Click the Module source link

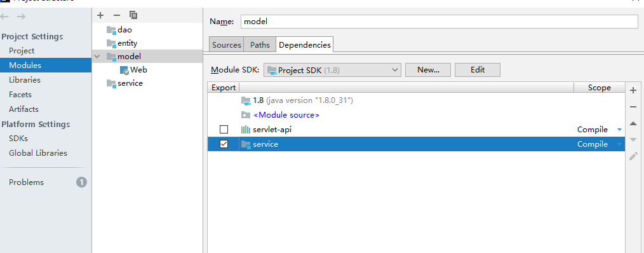(286, 115)
